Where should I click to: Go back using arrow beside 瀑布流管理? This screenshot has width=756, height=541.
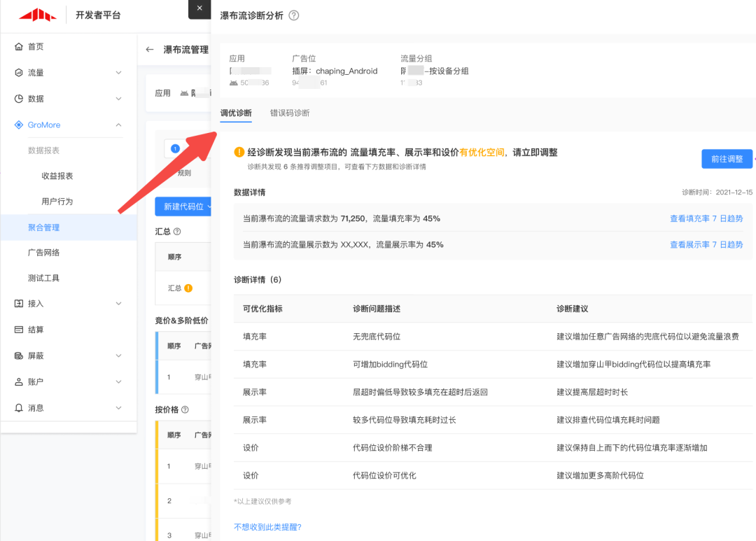pyautogui.click(x=150, y=50)
